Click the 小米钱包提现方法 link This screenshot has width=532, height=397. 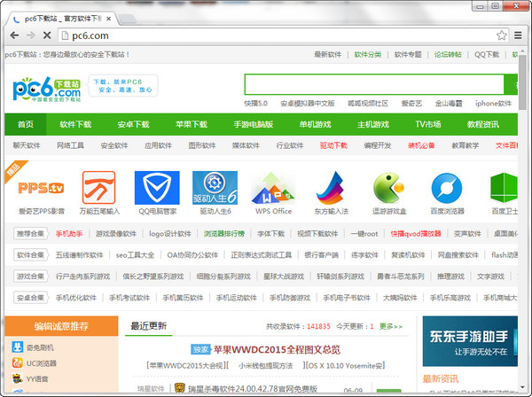265,365
